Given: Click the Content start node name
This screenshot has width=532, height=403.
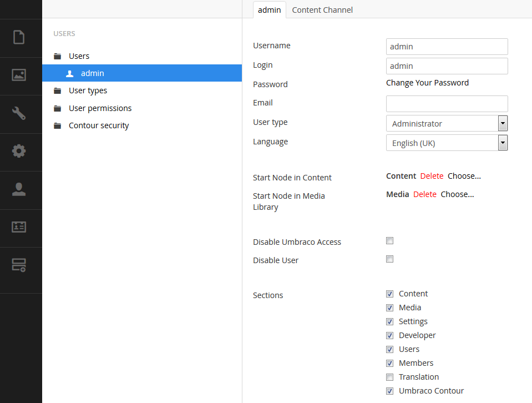Looking at the screenshot, I should (x=401, y=176).
